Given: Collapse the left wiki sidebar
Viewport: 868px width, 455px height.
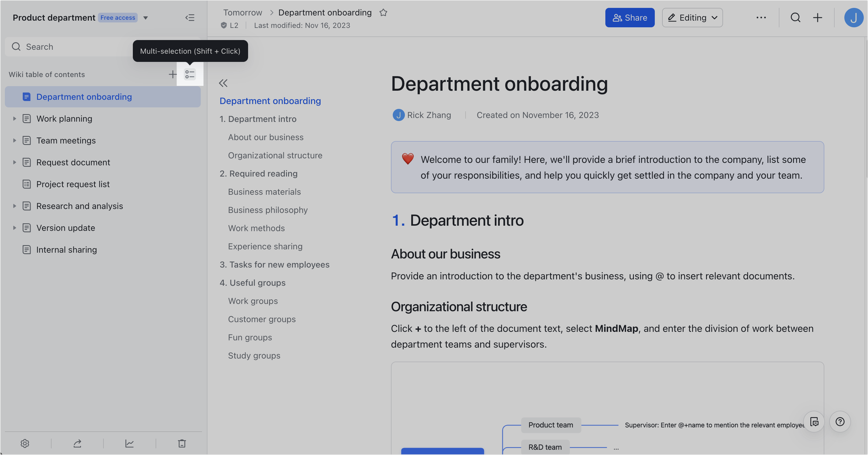Looking at the screenshot, I should 190,18.
